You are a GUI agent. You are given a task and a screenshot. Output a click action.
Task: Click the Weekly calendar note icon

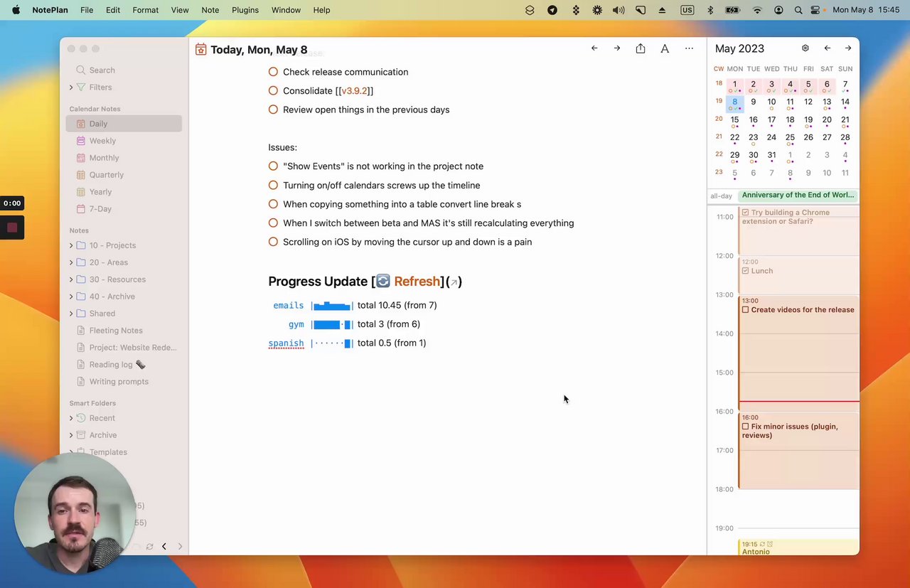[x=81, y=141]
